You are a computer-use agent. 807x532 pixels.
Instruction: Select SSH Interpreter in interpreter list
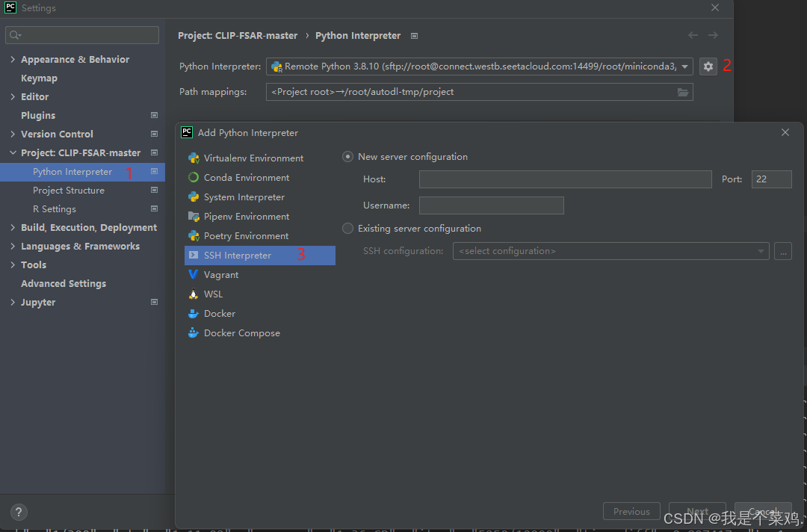(260, 256)
